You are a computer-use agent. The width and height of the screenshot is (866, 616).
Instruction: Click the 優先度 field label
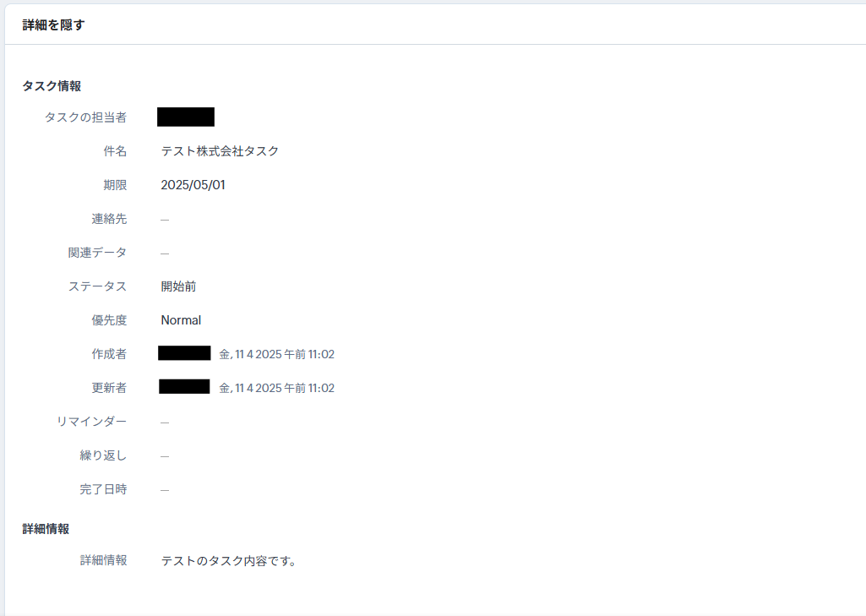(x=109, y=320)
